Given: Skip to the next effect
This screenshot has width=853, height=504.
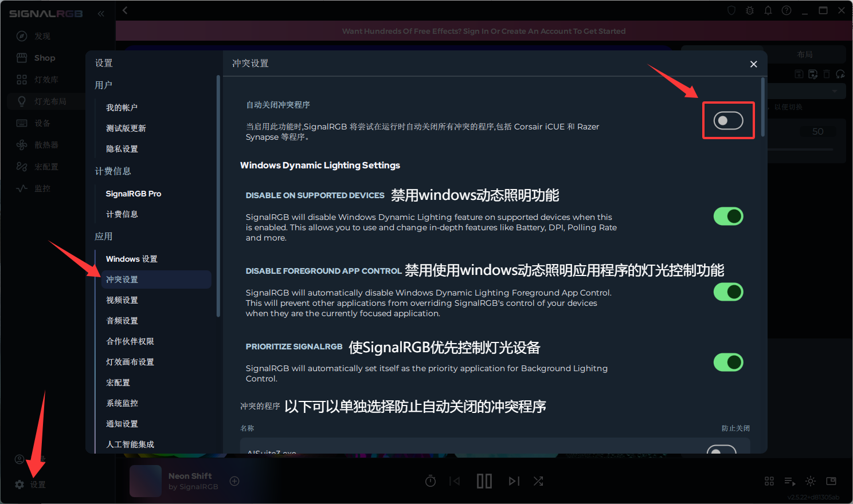Looking at the screenshot, I should point(514,481).
